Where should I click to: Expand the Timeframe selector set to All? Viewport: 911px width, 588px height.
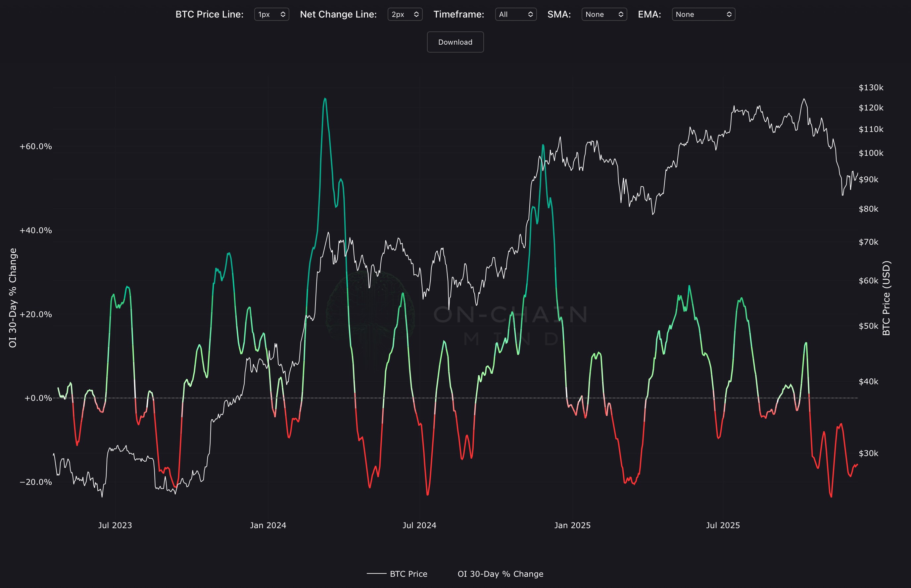click(515, 15)
